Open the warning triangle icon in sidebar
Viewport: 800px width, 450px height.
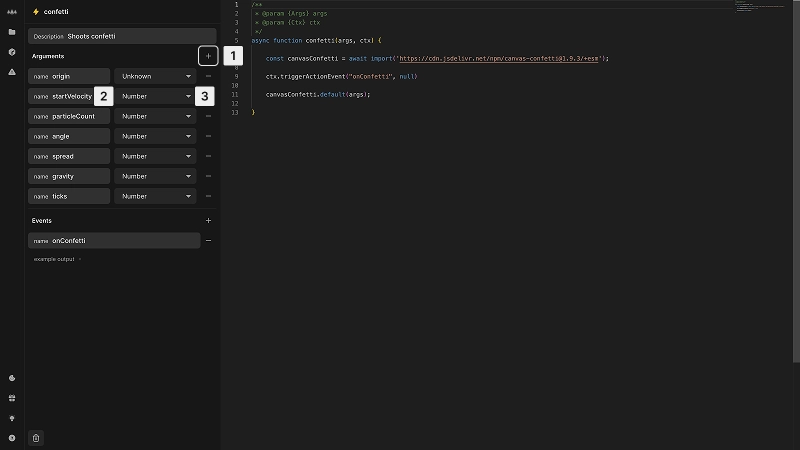tap(12, 72)
